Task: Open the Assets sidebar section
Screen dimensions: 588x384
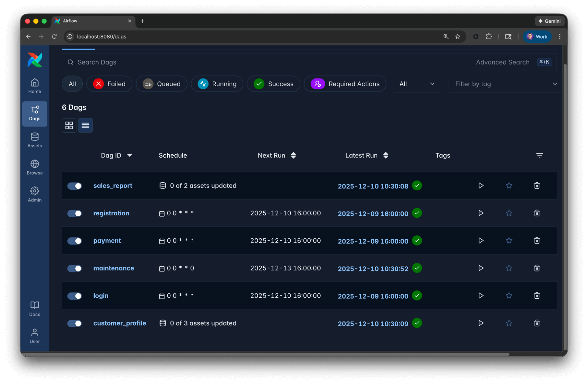Action: click(x=35, y=140)
